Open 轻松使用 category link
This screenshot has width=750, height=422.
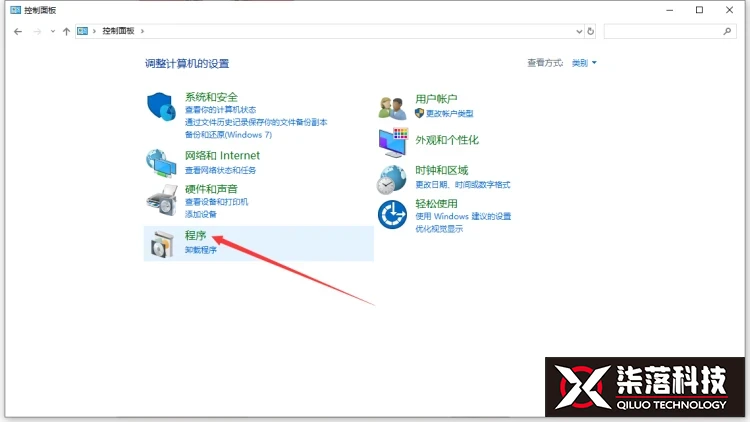click(436, 204)
